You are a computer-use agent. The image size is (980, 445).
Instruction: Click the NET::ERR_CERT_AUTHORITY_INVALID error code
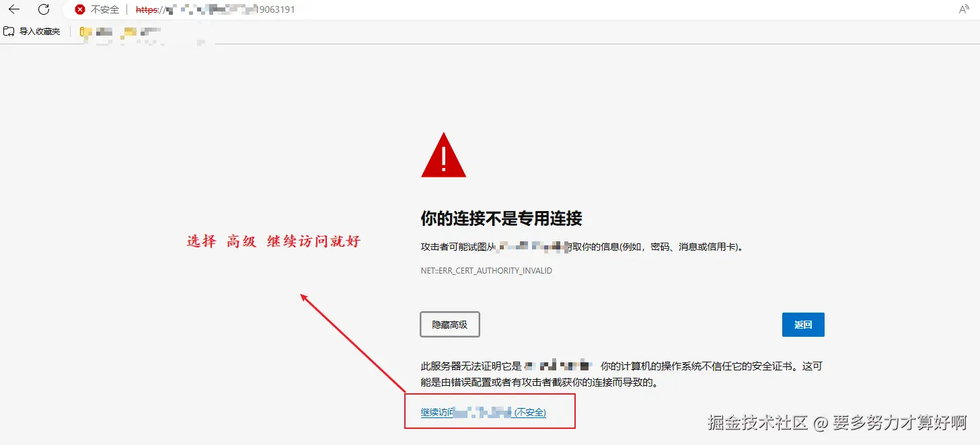coord(486,271)
